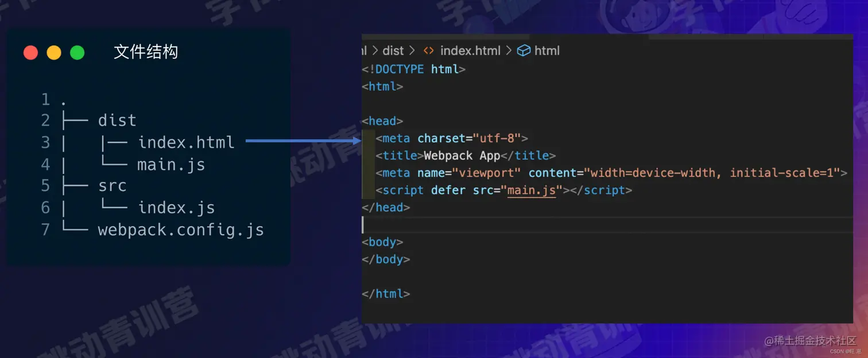Click the yellow minimize dot in file structure panel
868x358 pixels.
54,53
